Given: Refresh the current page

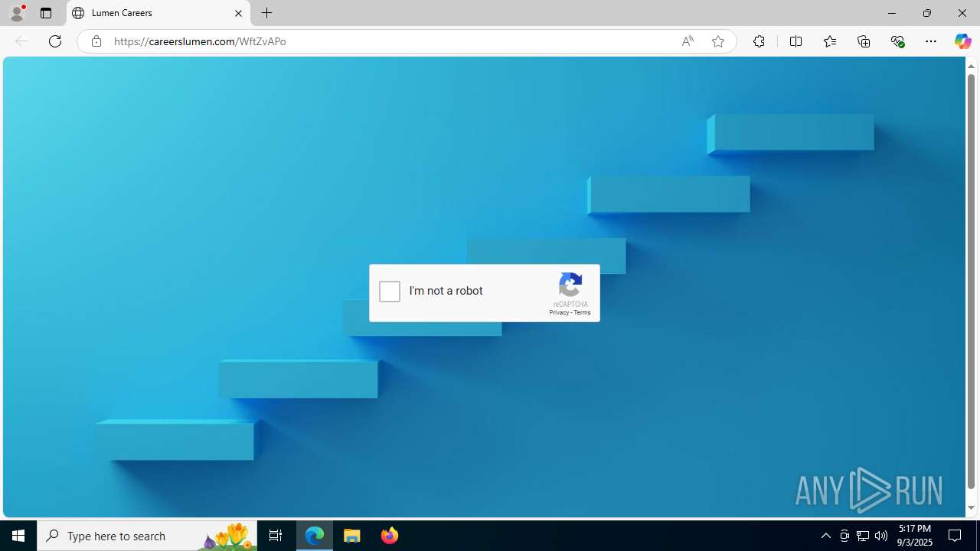Looking at the screenshot, I should 55,41.
